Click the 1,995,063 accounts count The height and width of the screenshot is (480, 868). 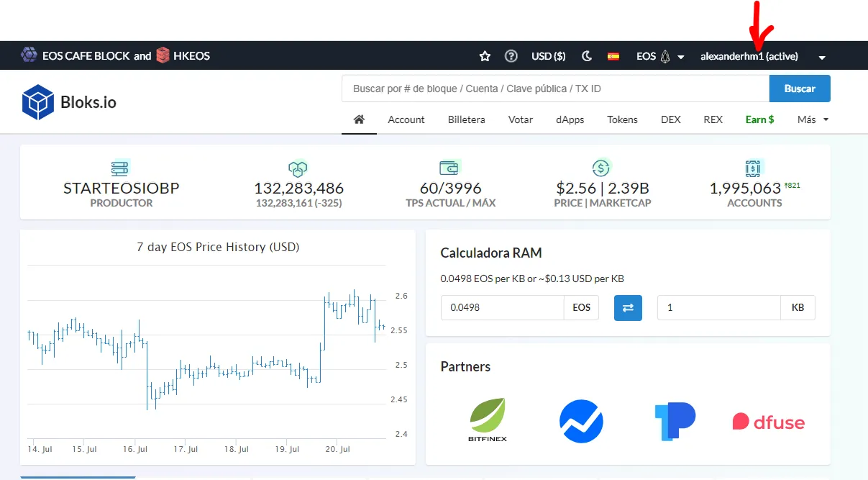coord(745,189)
